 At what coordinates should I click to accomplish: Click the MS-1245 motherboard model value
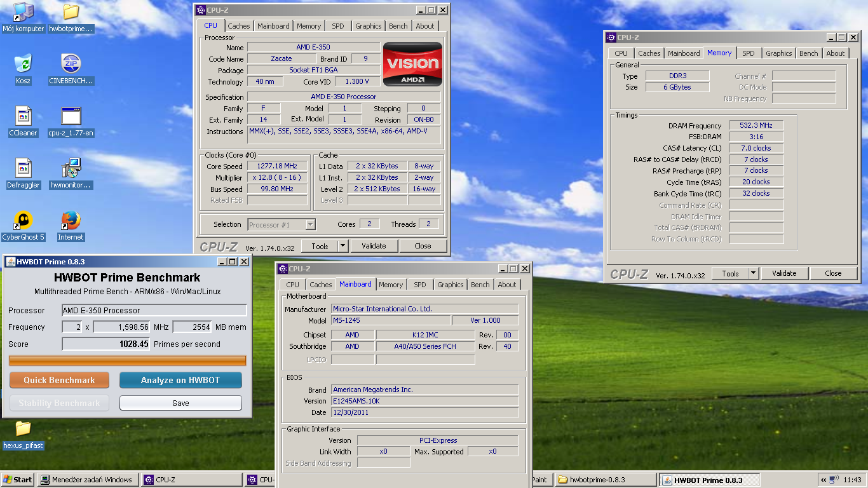pyautogui.click(x=391, y=320)
